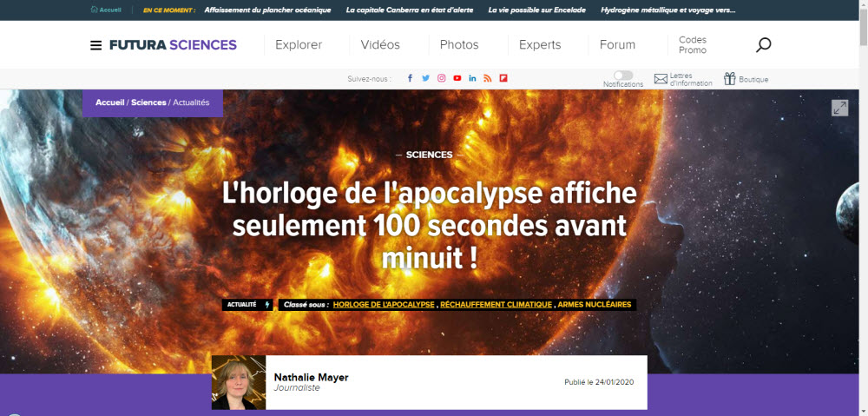Click Nathalie Mayer's author photo
The height and width of the screenshot is (416, 868).
(x=239, y=382)
